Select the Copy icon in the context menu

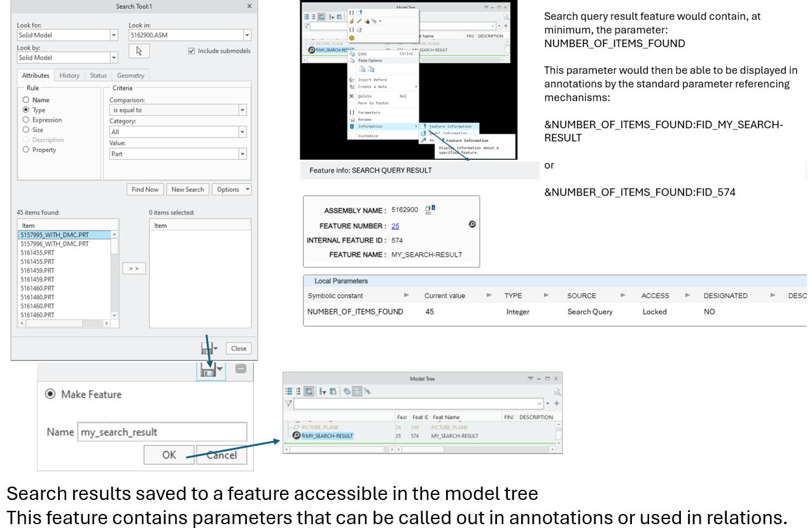point(351,54)
